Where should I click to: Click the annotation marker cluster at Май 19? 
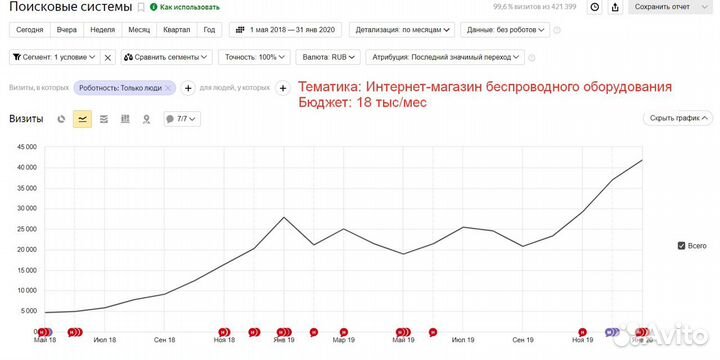tap(403, 332)
